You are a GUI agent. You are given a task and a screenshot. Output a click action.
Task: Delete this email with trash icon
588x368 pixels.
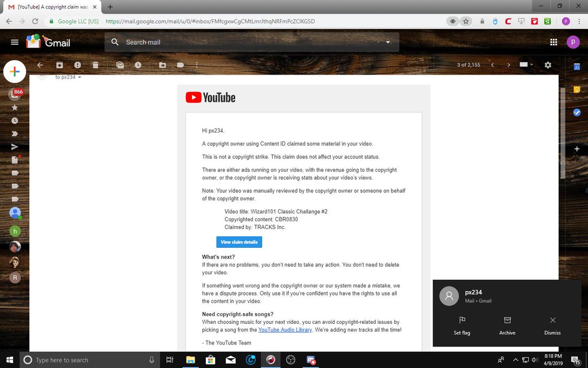(96, 65)
